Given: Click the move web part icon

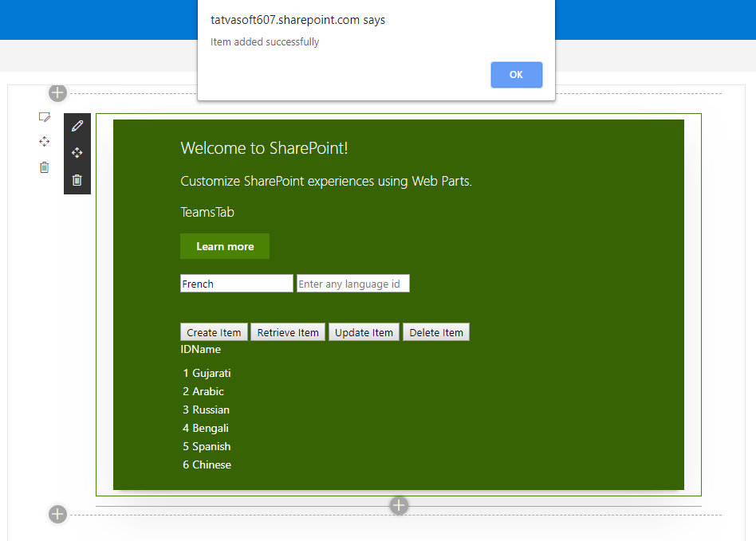Looking at the screenshot, I should click(x=77, y=153).
